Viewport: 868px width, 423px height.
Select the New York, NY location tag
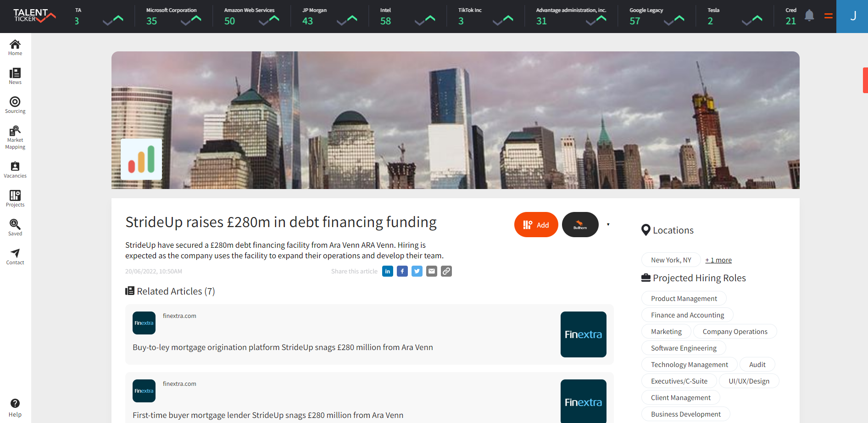coord(671,260)
